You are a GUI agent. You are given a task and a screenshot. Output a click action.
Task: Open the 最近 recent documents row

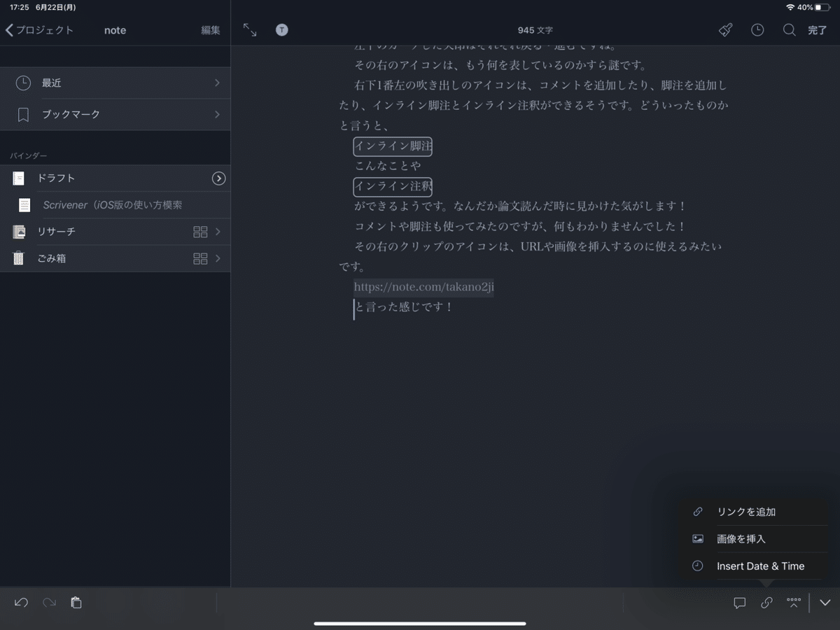click(115, 83)
